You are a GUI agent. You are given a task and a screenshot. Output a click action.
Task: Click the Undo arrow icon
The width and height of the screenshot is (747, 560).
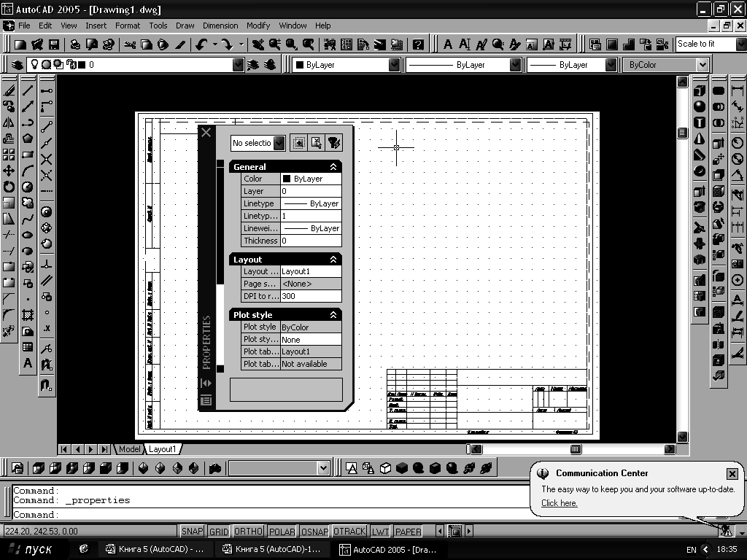(x=201, y=44)
